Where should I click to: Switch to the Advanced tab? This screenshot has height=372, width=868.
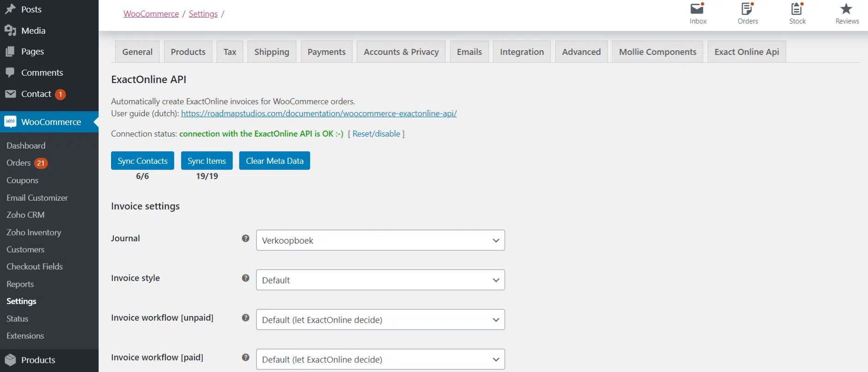pyautogui.click(x=581, y=52)
